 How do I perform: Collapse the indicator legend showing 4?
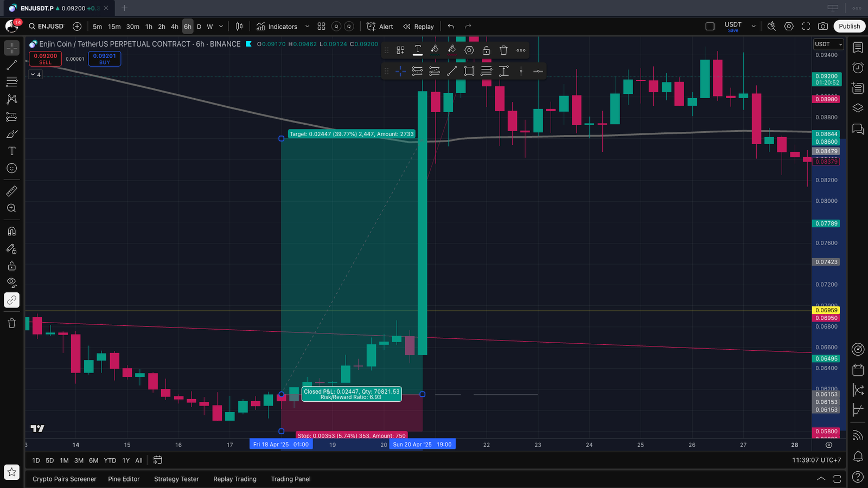(x=33, y=74)
